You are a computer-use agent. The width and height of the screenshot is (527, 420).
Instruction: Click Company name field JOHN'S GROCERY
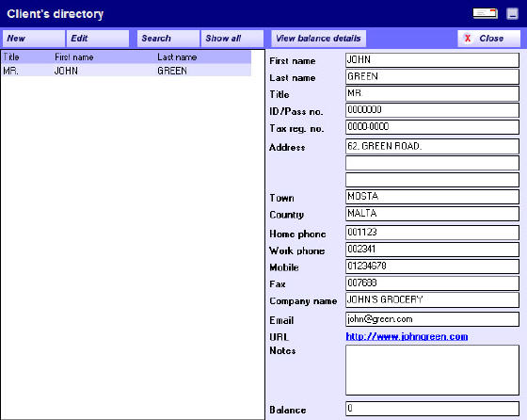(432, 300)
